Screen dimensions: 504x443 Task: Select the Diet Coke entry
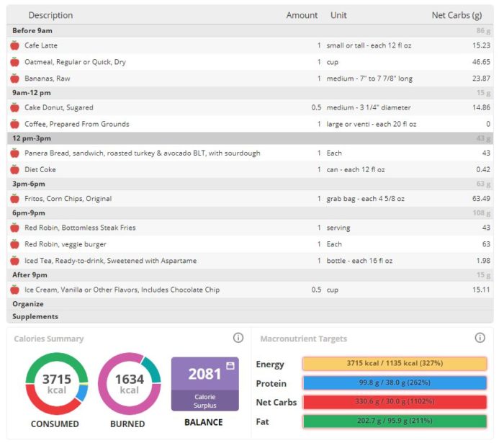pos(250,169)
